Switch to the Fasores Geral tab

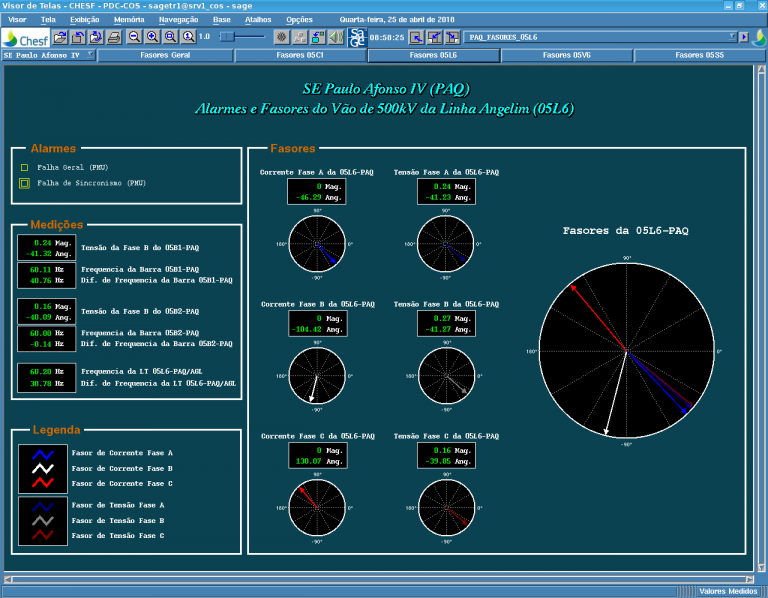[165, 56]
